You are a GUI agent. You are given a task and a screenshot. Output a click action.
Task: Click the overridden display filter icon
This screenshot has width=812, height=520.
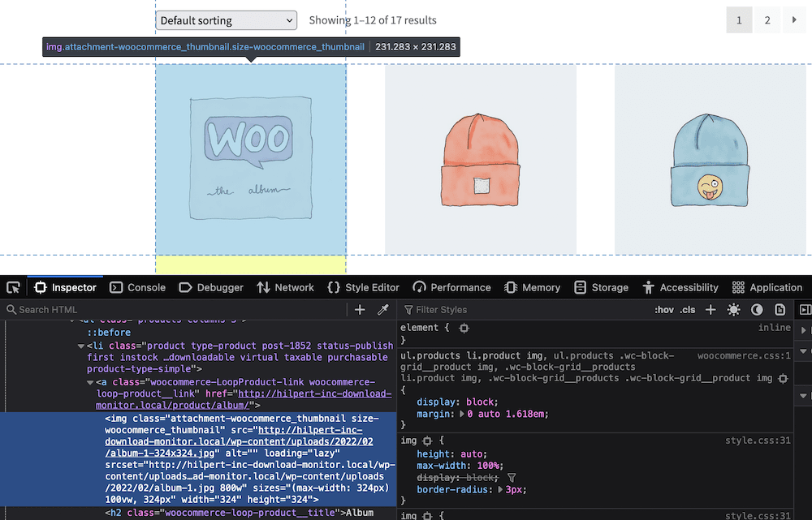(512, 478)
